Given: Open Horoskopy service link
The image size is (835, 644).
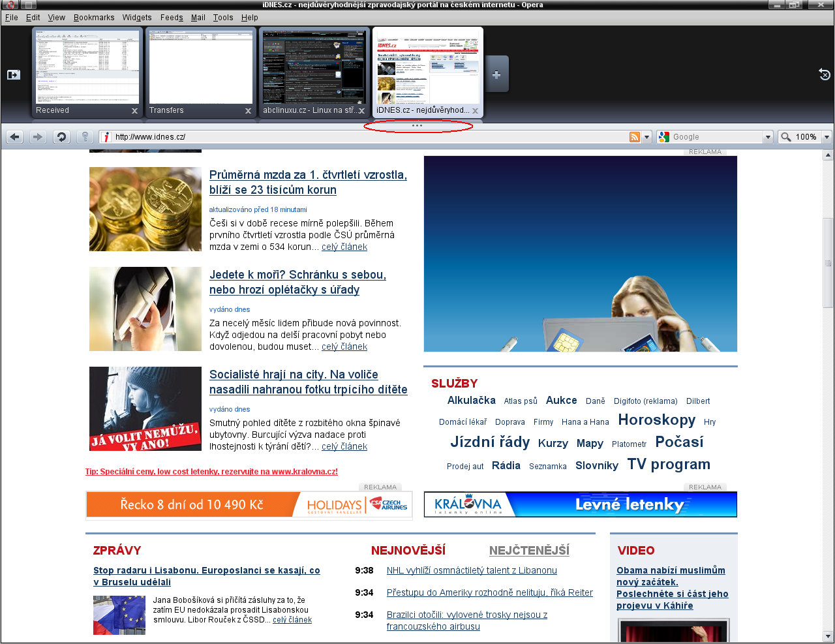Looking at the screenshot, I should click(x=657, y=420).
